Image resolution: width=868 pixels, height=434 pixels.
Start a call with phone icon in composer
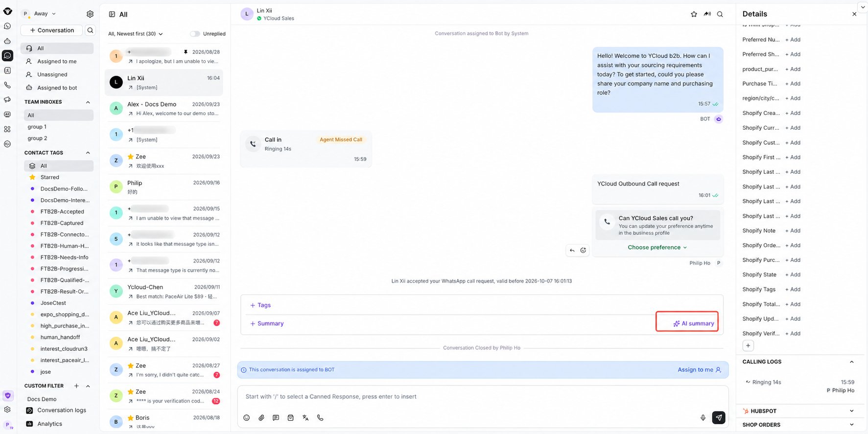(x=320, y=418)
